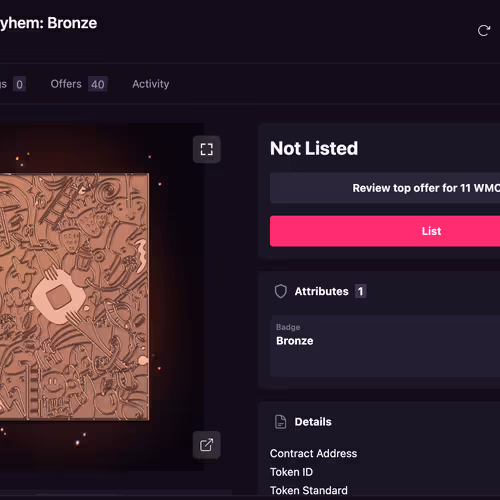This screenshot has width=500, height=500.
Task: Click the Attributes section heading
Action: 321,291
